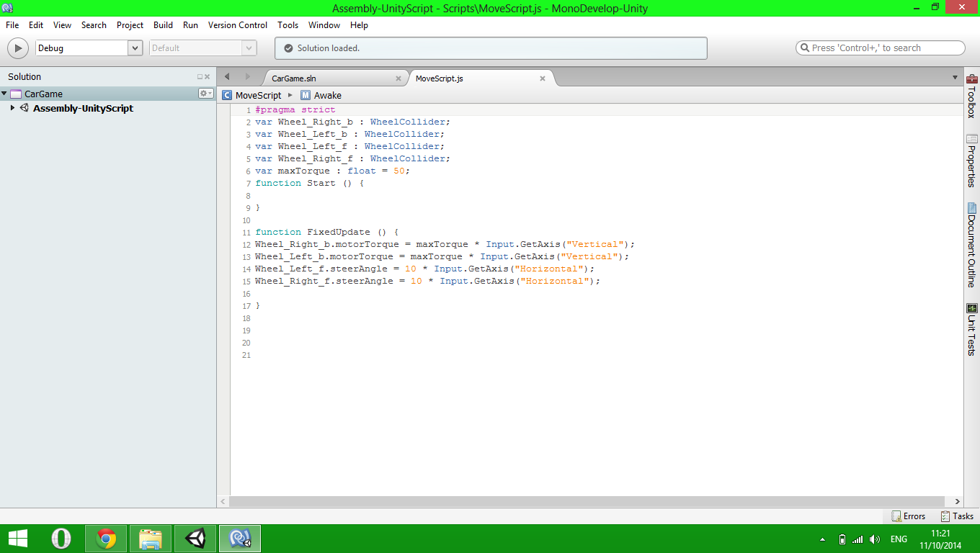Show hidden system tray icons
This screenshot has width=980, height=553.
[x=823, y=539]
